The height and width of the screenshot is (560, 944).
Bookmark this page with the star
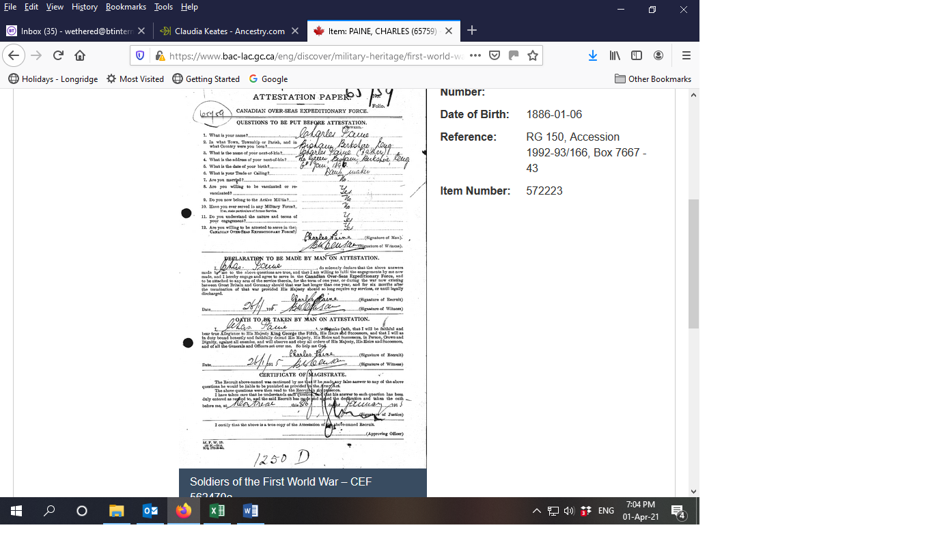533,55
